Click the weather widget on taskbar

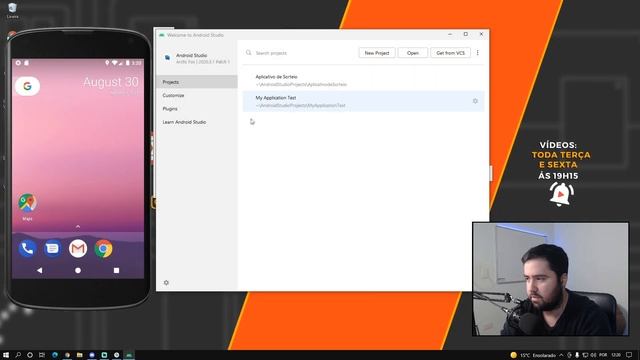pos(533,355)
